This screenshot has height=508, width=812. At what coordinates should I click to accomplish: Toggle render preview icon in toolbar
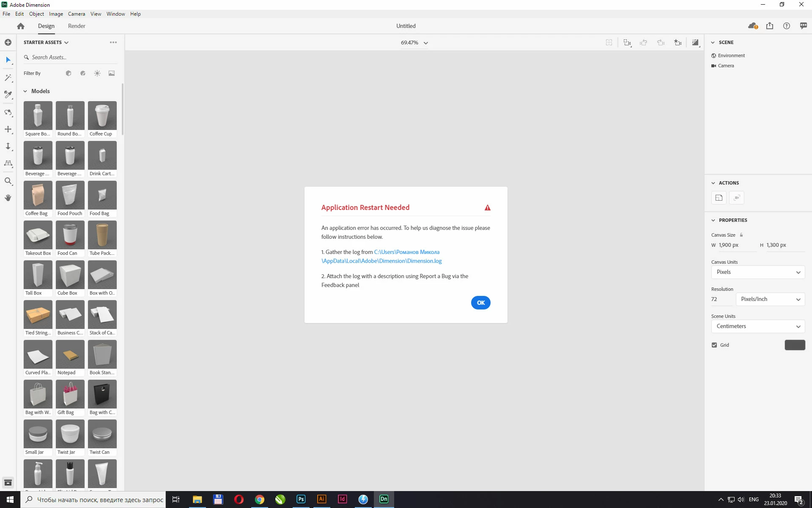(x=695, y=42)
